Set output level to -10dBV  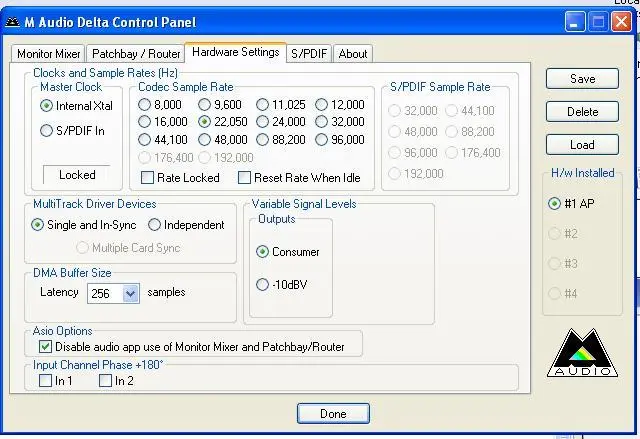coord(263,284)
